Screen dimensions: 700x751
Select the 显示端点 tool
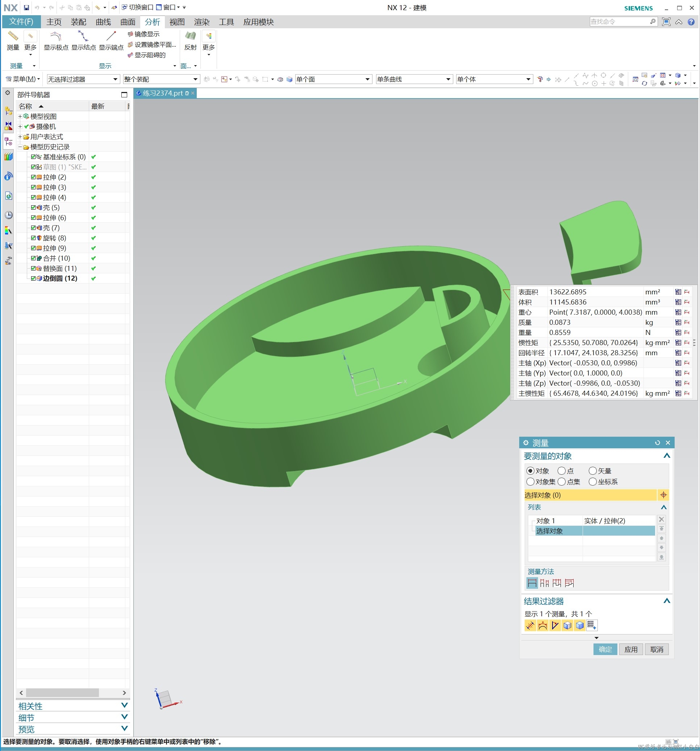(111, 41)
